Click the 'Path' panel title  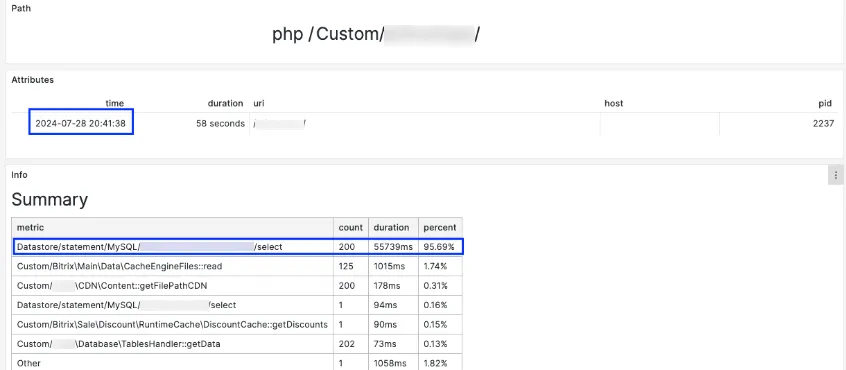(21, 9)
